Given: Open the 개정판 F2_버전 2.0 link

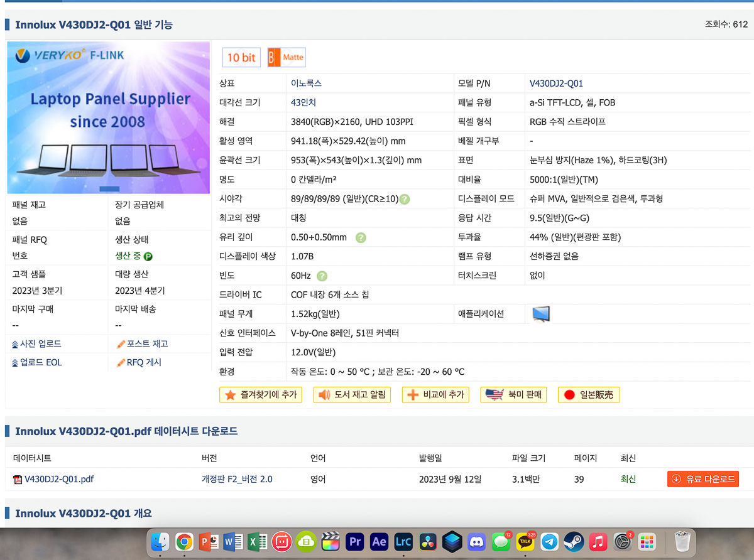Looking at the screenshot, I should click(237, 480).
